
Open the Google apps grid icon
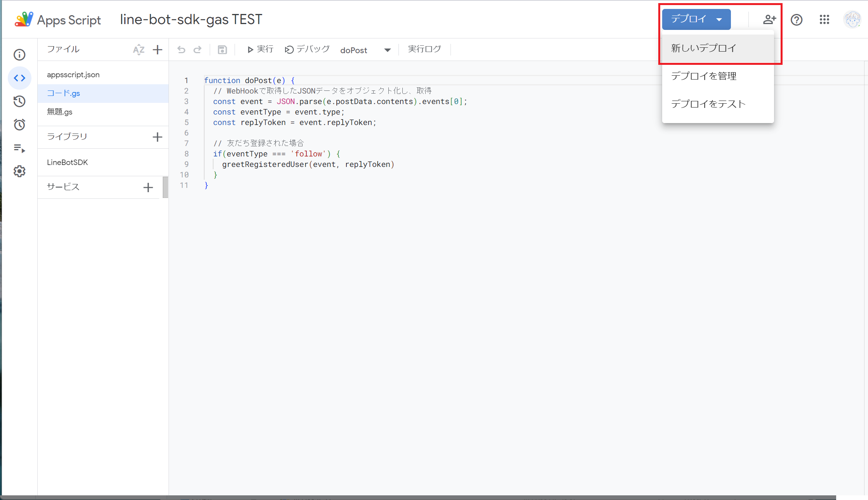[x=824, y=19]
